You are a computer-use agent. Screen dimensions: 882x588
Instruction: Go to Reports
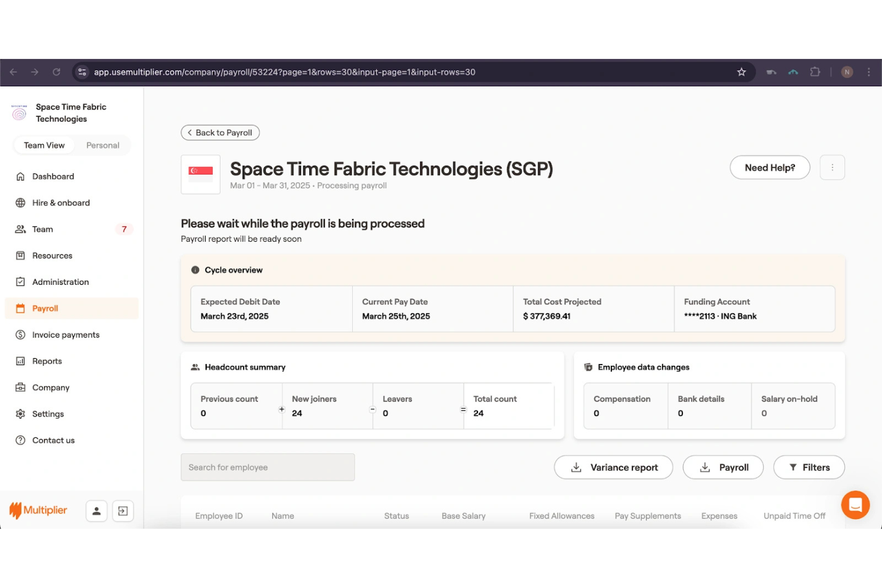tap(72, 361)
